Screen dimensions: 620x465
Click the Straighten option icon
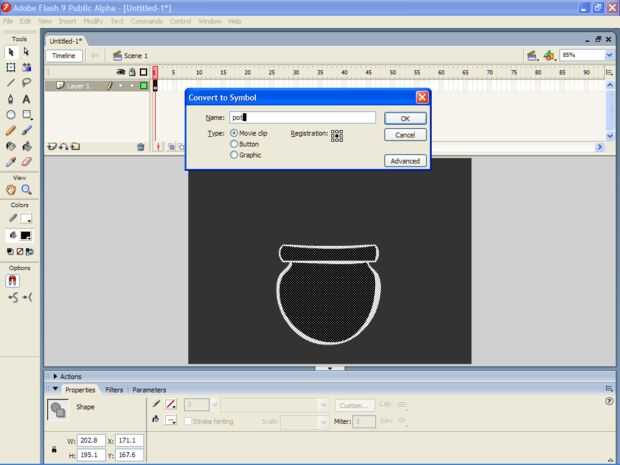pos(27,297)
